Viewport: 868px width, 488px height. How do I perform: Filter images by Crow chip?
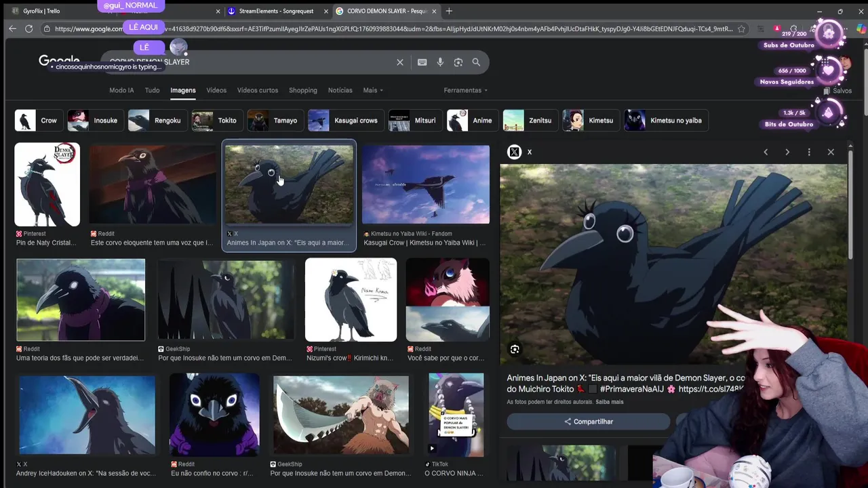tap(39, 121)
